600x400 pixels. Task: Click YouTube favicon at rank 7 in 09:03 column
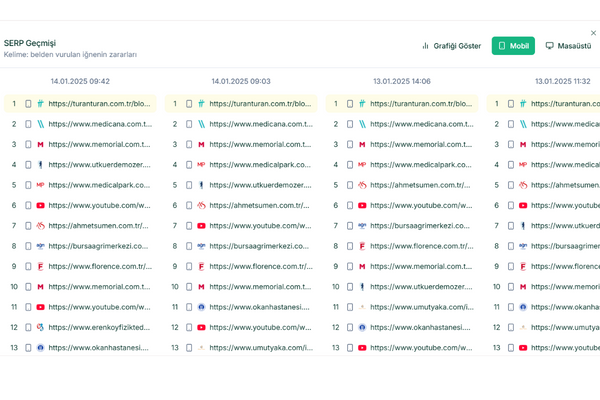201,226
